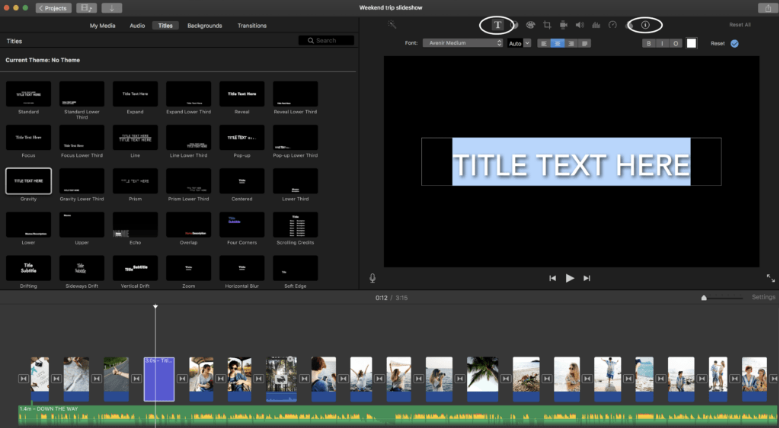Open timeline Settings
This screenshot has width=779, height=428.
coord(763,297)
